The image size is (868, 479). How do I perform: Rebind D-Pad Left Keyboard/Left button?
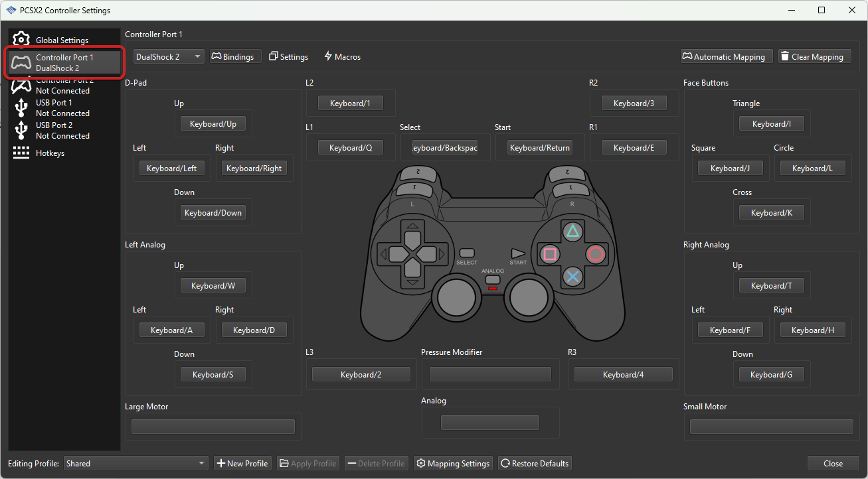[x=172, y=169]
